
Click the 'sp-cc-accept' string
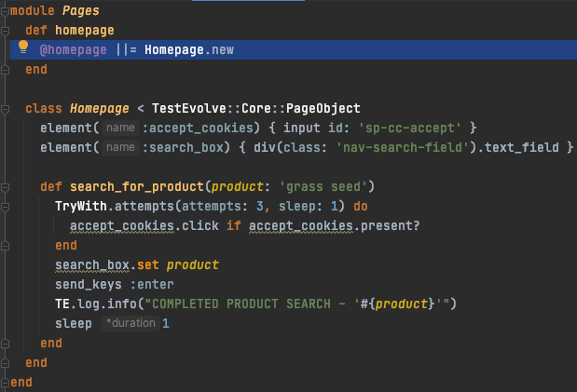pos(409,128)
